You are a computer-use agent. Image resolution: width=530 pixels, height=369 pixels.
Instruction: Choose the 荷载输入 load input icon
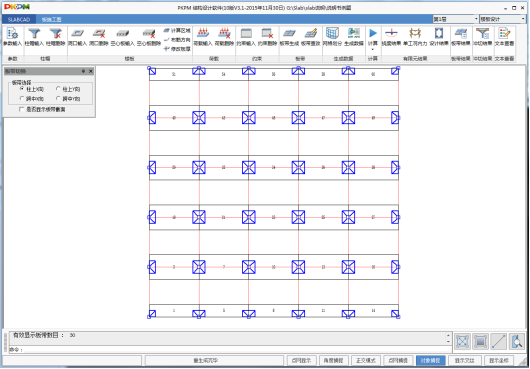[203, 37]
